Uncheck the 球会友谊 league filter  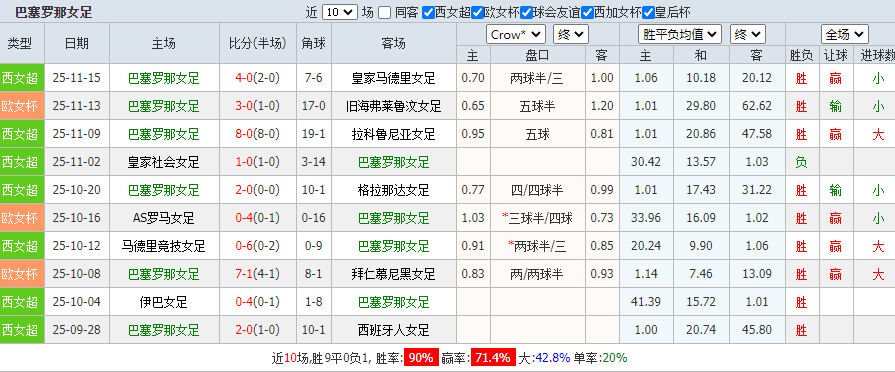(526, 13)
